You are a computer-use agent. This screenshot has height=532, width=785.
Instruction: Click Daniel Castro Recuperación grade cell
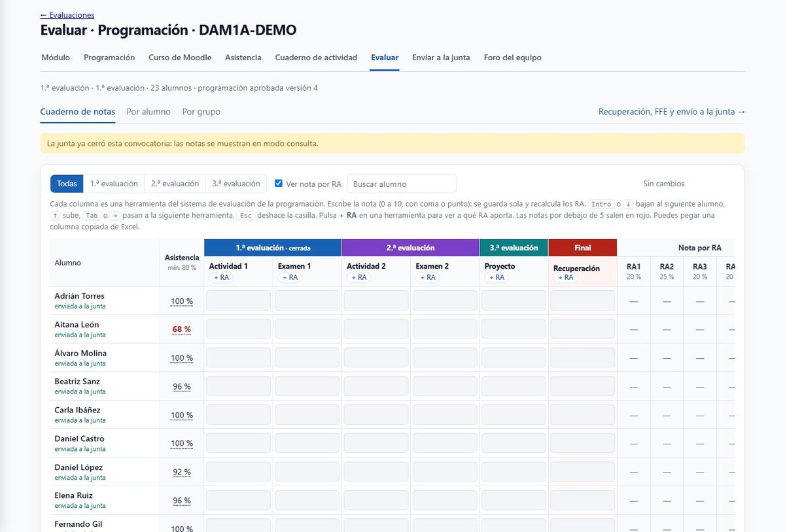coord(582,443)
